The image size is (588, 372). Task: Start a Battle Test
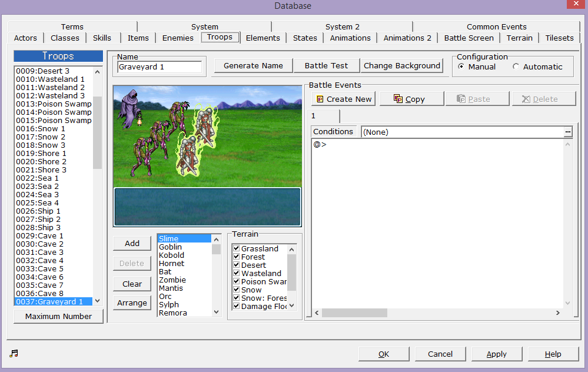[x=326, y=65]
